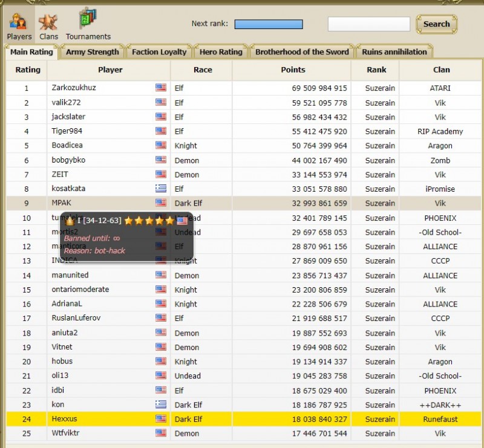Open the Faction Loyalty tab
484x448 pixels.
click(x=159, y=52)
